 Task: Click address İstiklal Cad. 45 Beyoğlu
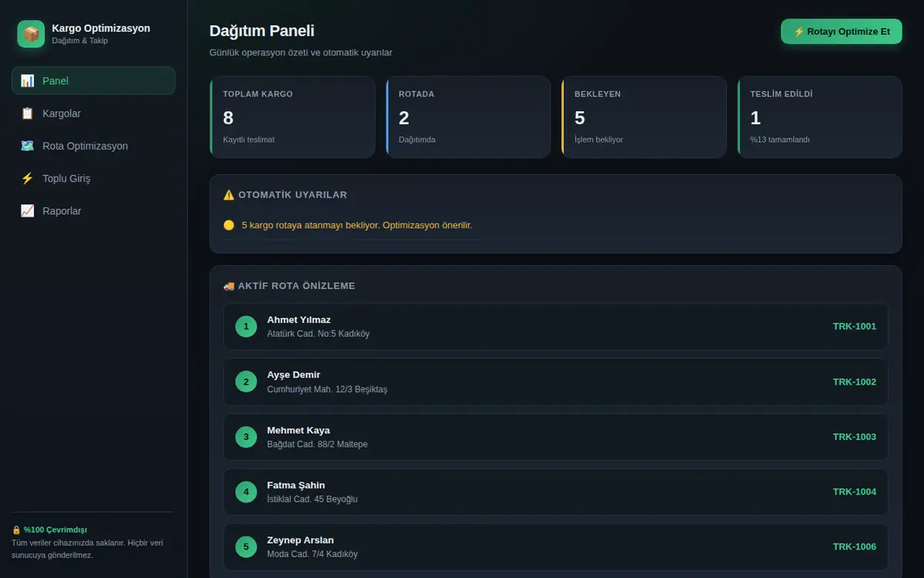tap(312, 499)
